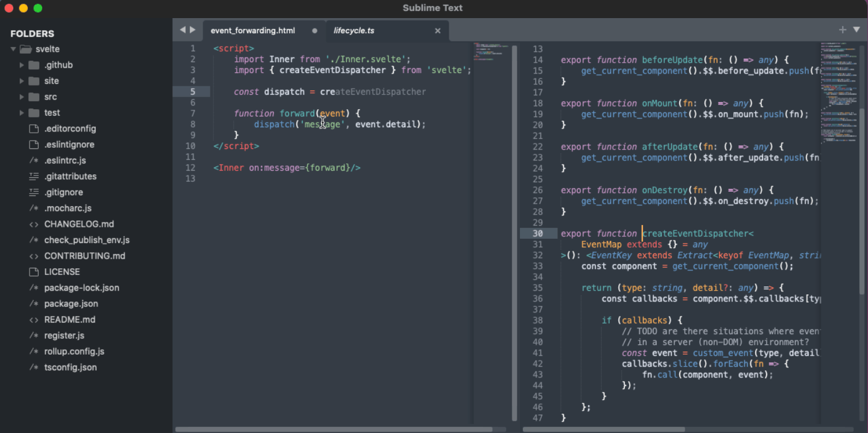Click the README.md markup file icon
This screenshot has width=868, height=433.
pyautogui.click(x=34, y=320)
